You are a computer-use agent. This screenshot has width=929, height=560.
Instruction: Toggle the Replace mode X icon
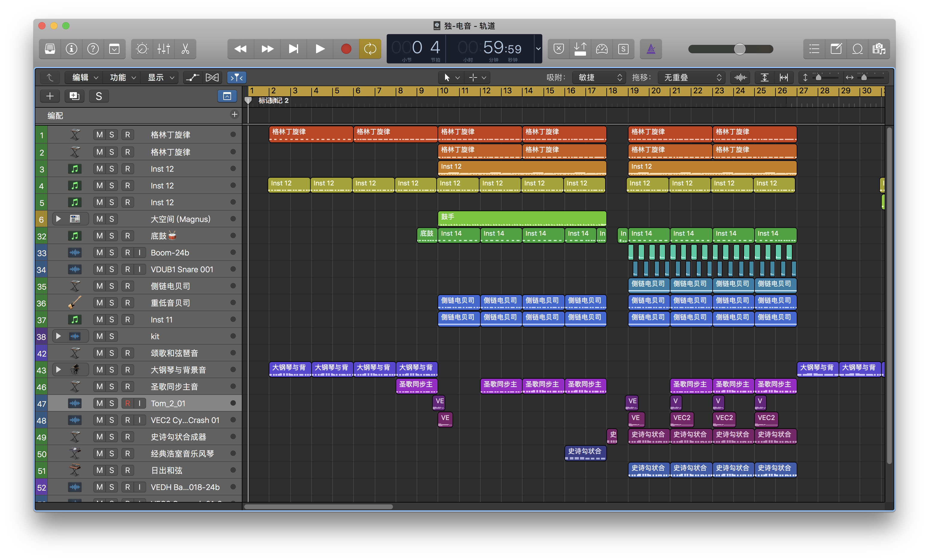pyautogui.click(x=559, y=49)
